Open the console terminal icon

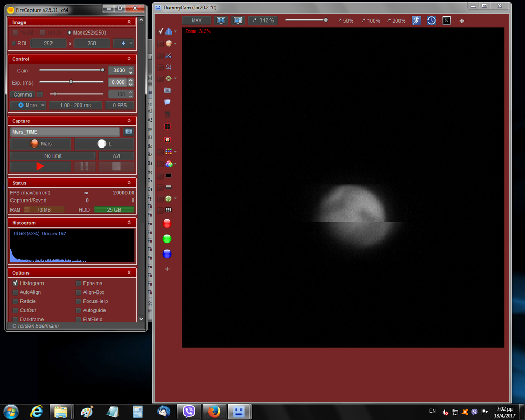coord(446,20)
